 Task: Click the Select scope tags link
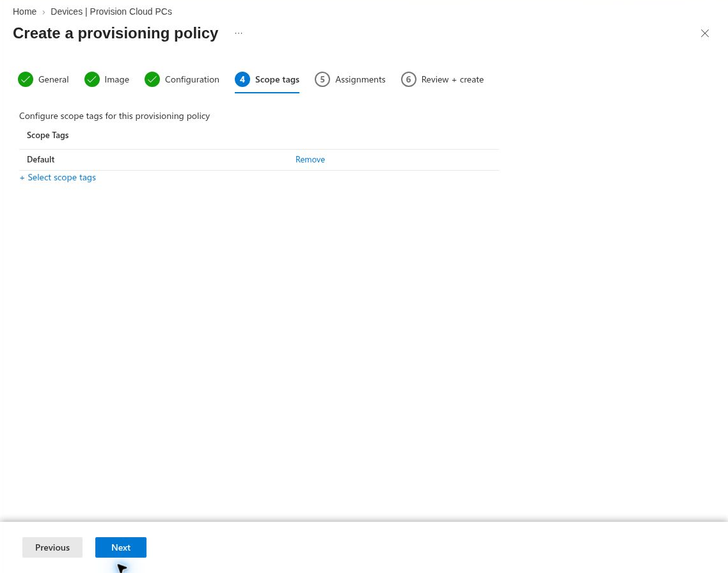58,177
